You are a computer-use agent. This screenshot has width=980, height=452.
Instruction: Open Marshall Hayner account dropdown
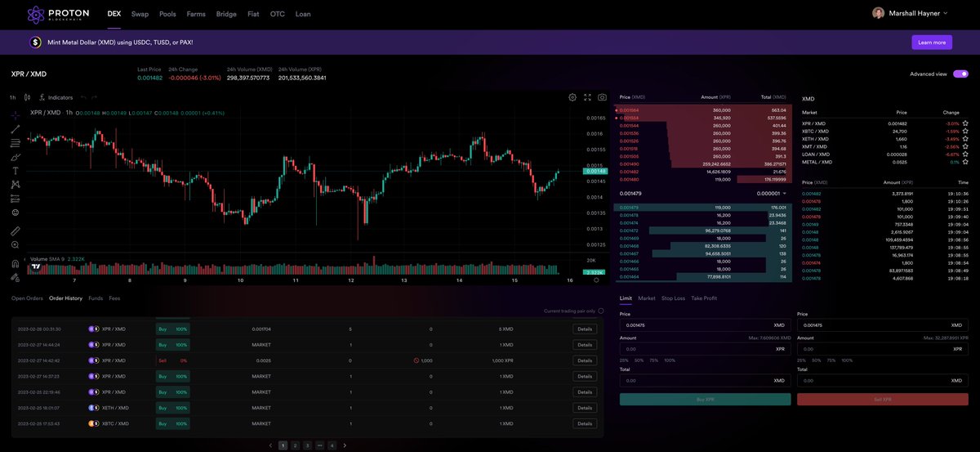coord(910,13)
